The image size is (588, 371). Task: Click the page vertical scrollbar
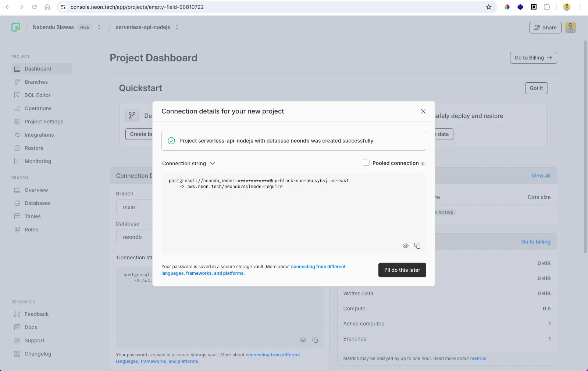(x=585, y=147)
